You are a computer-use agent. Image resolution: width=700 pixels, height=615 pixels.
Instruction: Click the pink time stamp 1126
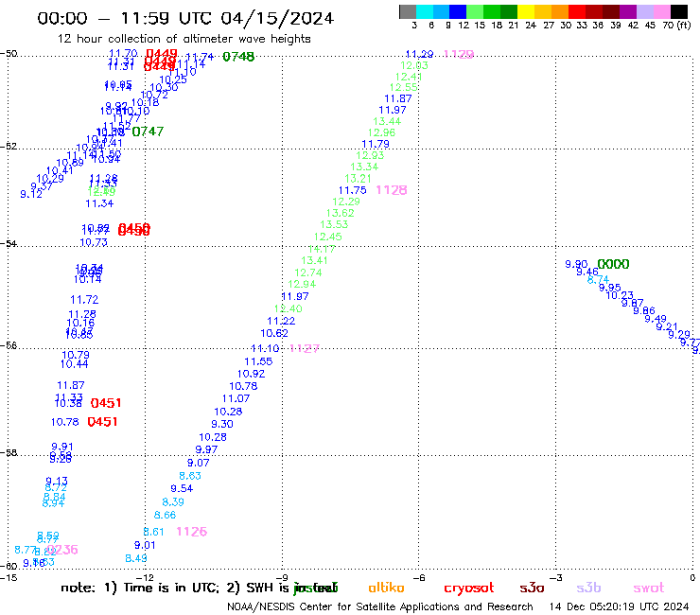coord(191,532)
